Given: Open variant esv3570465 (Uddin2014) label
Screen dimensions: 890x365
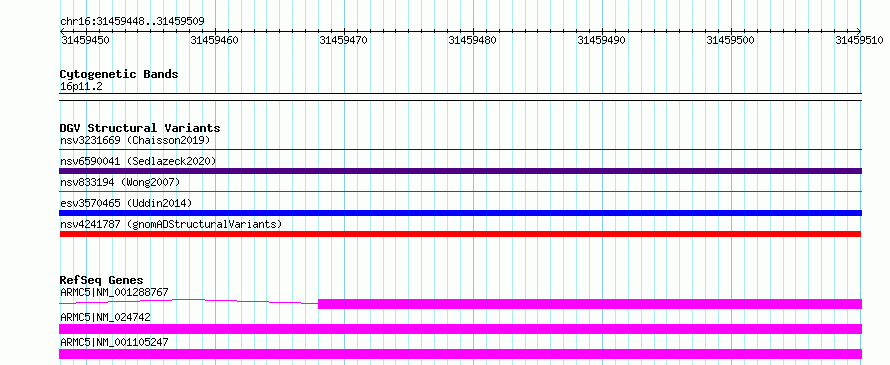Looking at the screenshot, I should 126,203.
